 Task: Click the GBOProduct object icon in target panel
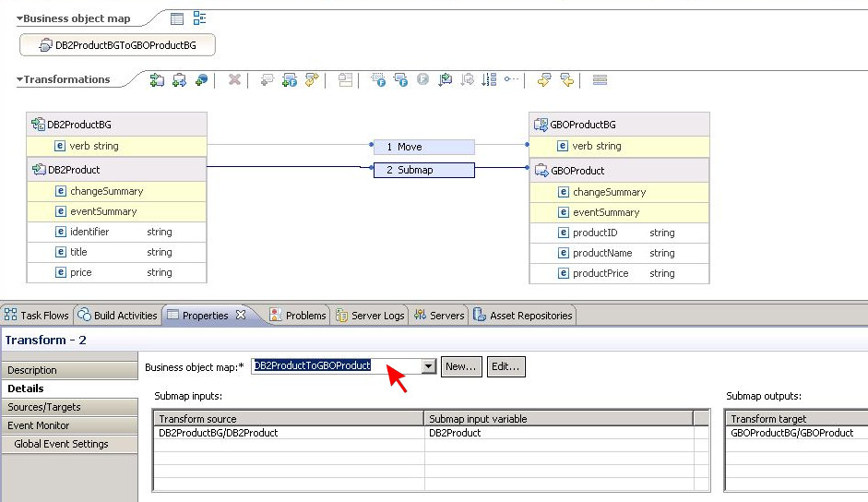click(541, 171)
